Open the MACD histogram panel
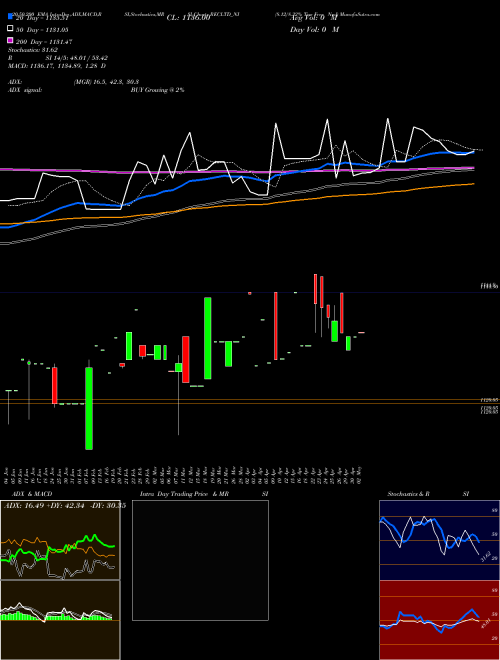The width and height of the screenshot is (500, 660). (x=60, y=620)
